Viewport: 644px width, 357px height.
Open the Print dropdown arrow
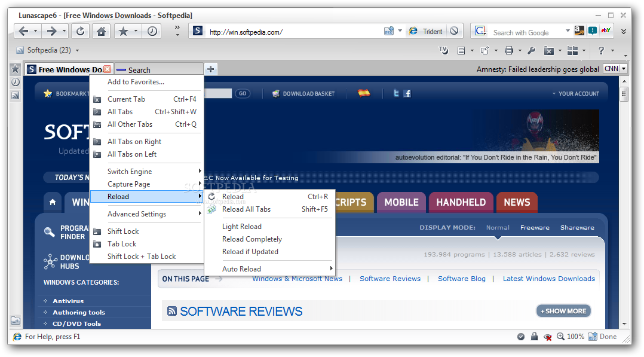520,50
